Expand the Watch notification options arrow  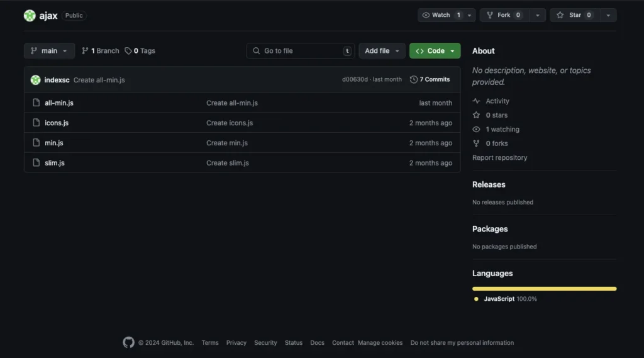coord(469,15)
